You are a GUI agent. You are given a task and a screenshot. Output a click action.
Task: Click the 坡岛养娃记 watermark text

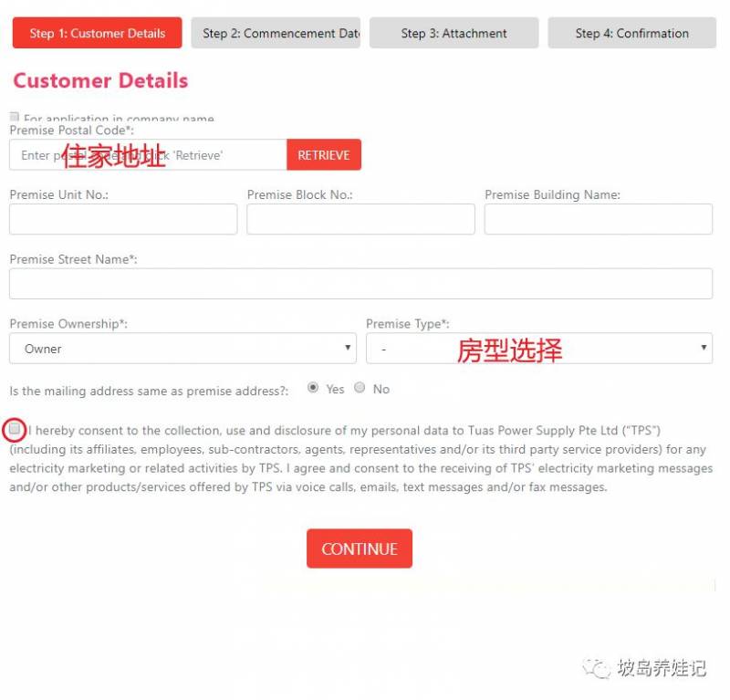point(661,669)
